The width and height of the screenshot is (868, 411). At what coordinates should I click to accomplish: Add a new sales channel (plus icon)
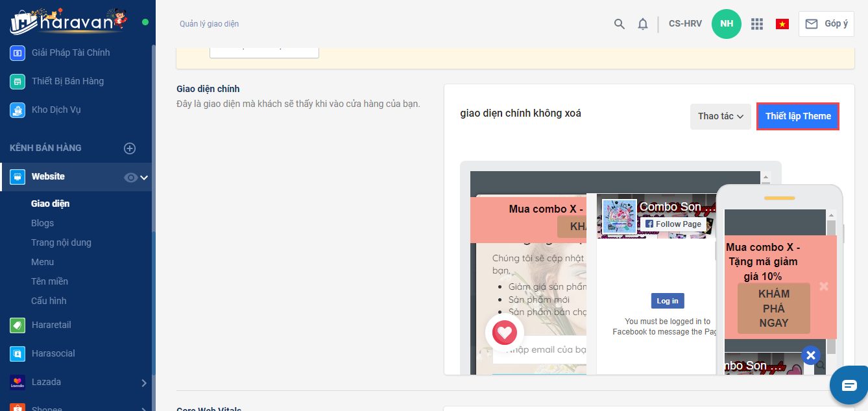130,148
